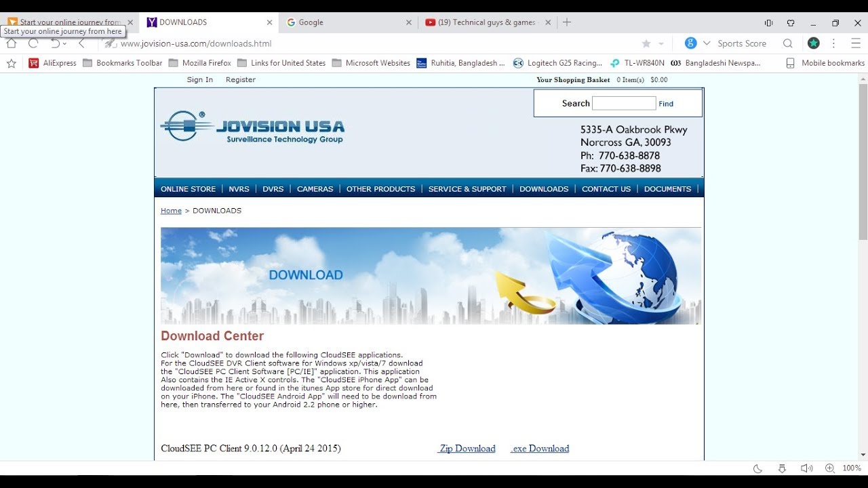This screenshot has height=488, width=868.
Task: Click the mobile phone icon in title bar
Action: 768,22
